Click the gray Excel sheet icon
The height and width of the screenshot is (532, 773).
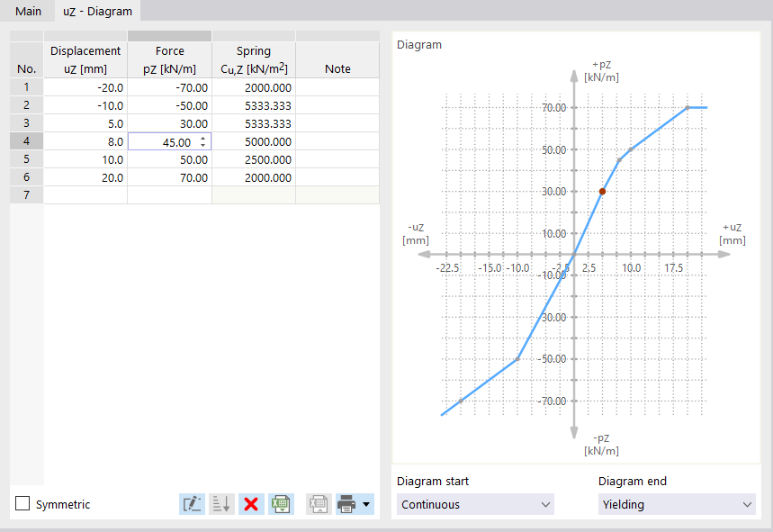click(x=319, y=504)
